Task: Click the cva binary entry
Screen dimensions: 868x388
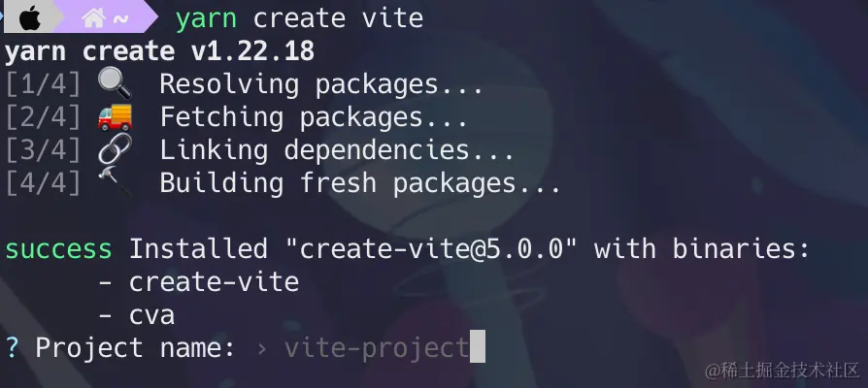Action: click(151, 315)
